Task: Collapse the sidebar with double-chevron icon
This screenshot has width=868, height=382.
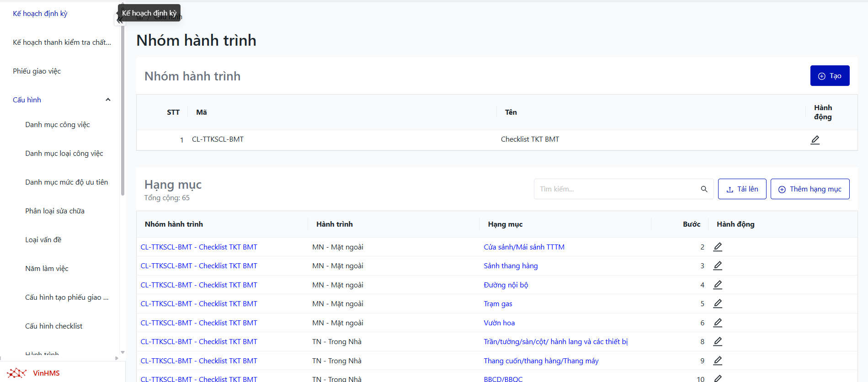Action: pos(119,21)
